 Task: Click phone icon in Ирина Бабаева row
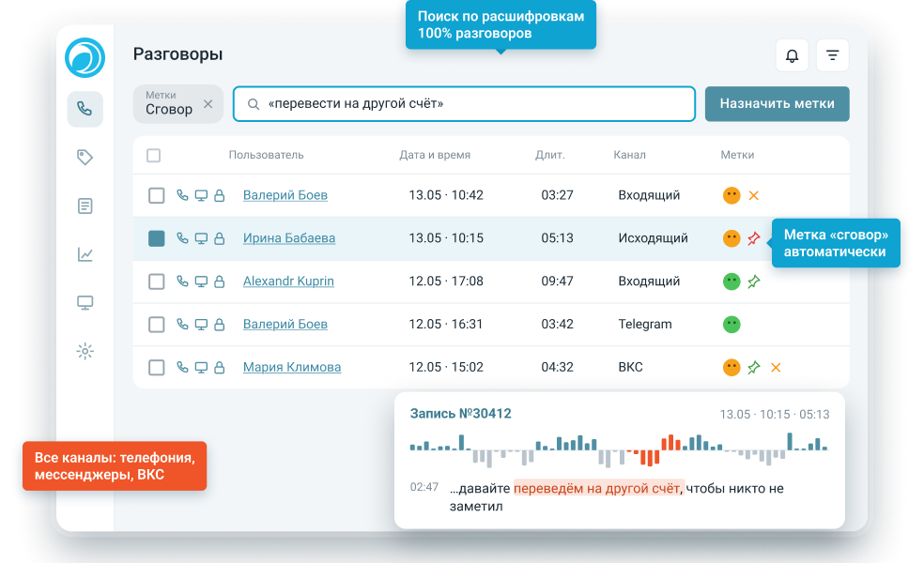(x=183, y=238)
